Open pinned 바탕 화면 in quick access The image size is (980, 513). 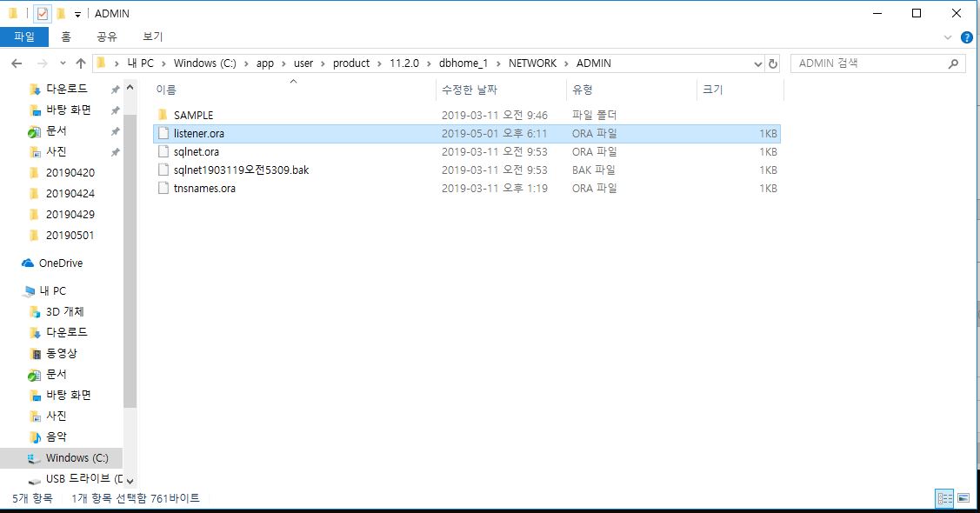point(68,110)
